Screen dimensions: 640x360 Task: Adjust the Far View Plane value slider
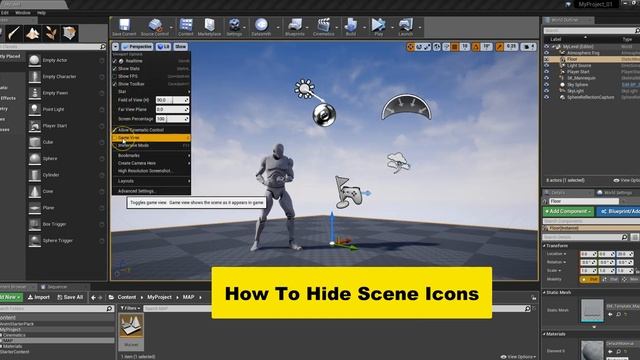172,109
